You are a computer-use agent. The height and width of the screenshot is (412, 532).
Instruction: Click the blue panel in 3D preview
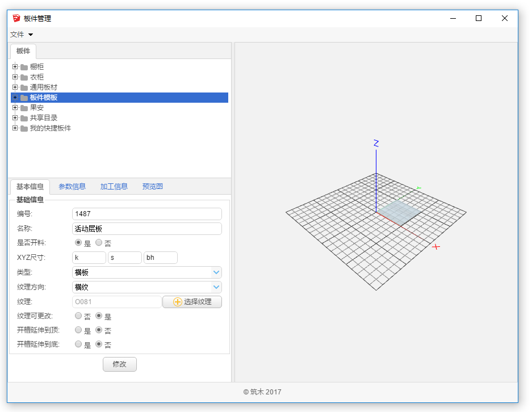(400, 211)
